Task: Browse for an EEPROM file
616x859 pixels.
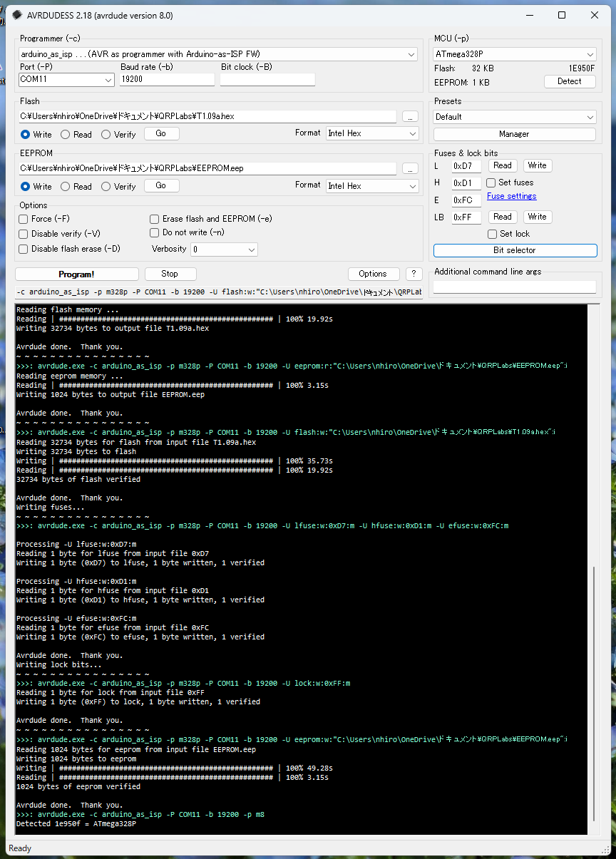Action: [410, 169]
